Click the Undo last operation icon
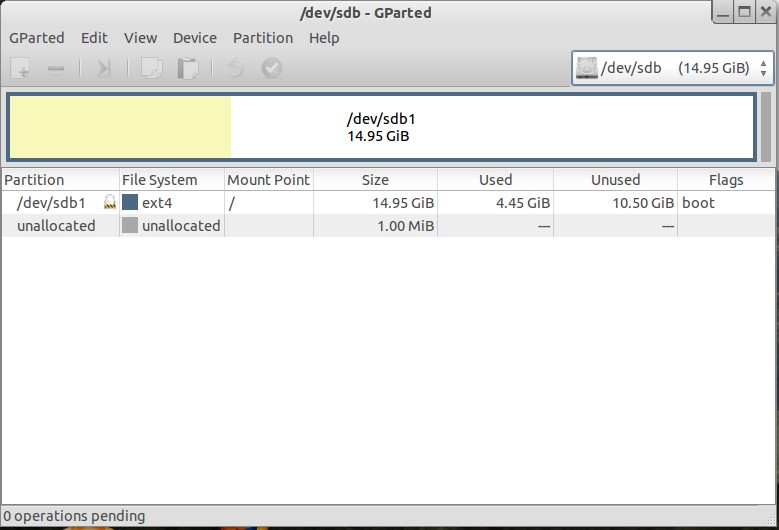The height and width of the screenshot is (530, 779). tap(235, 69)
